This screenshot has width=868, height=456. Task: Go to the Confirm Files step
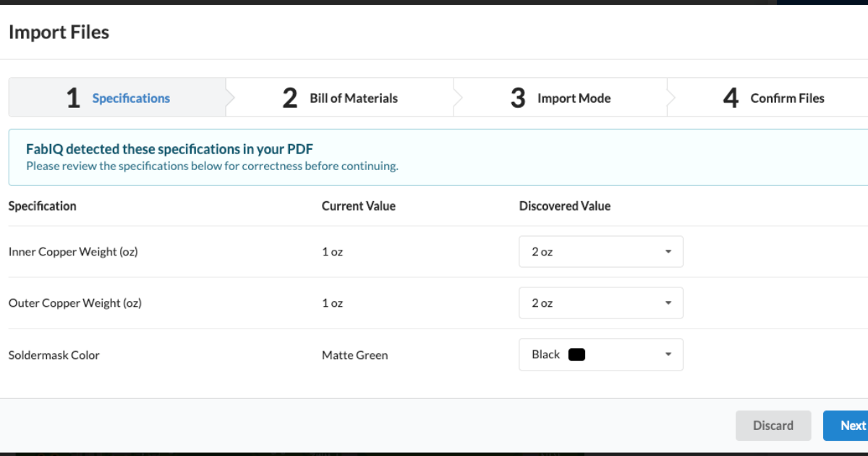[787, 98]
